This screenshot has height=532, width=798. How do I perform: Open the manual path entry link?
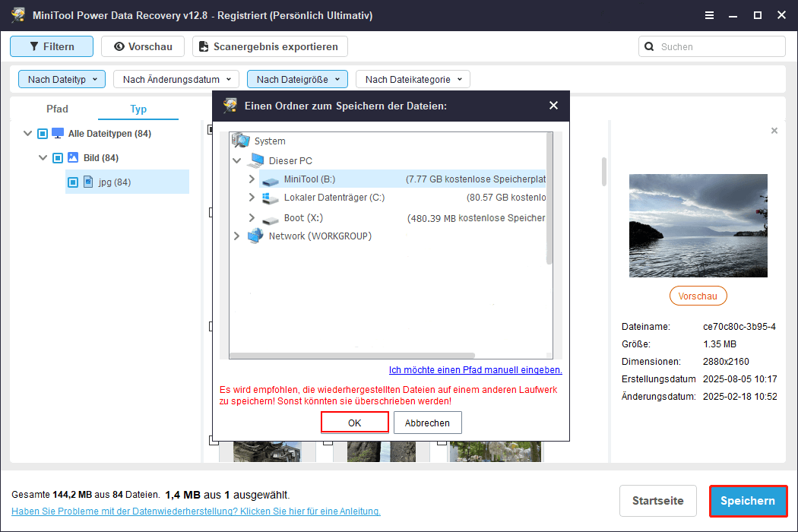tap(476, 369)
